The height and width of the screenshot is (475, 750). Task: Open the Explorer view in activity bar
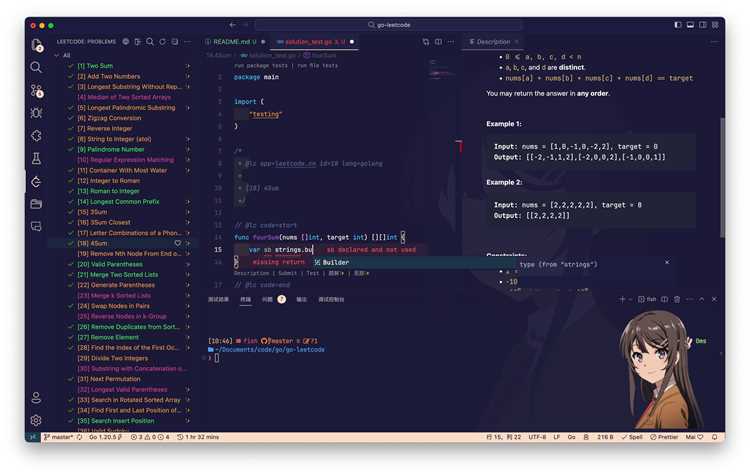[x=37, y=45]
